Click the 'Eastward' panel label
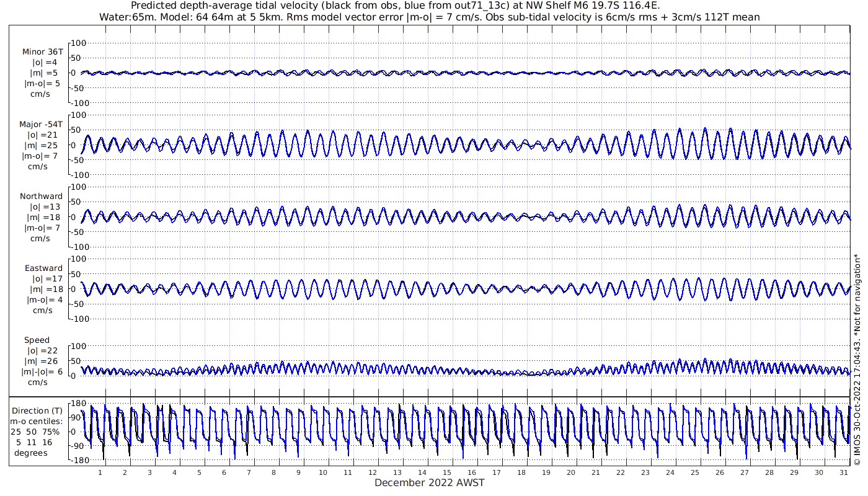This screenshot has height=496, width=868. [43, 268]
